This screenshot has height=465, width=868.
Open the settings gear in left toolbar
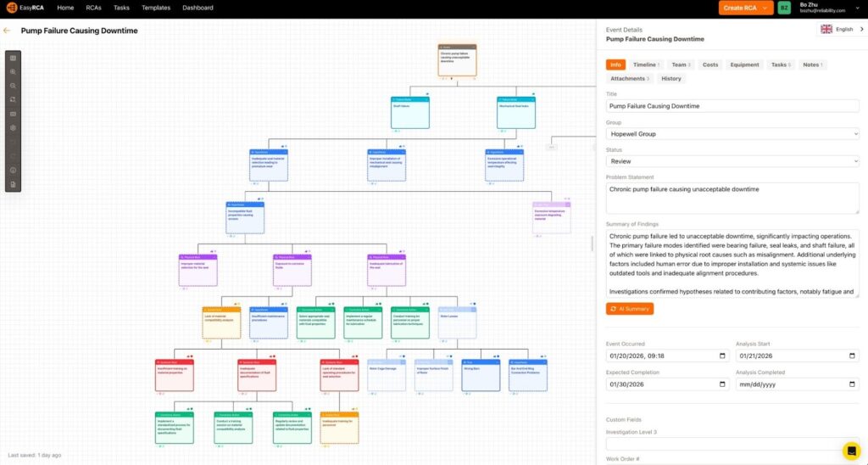[x=13, y=127]
